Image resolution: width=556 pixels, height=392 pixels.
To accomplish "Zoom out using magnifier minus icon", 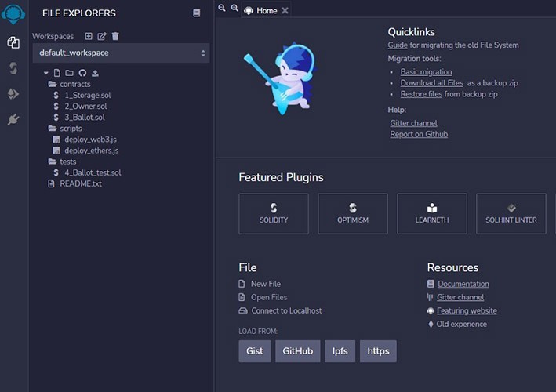I will tap(222, 8).
